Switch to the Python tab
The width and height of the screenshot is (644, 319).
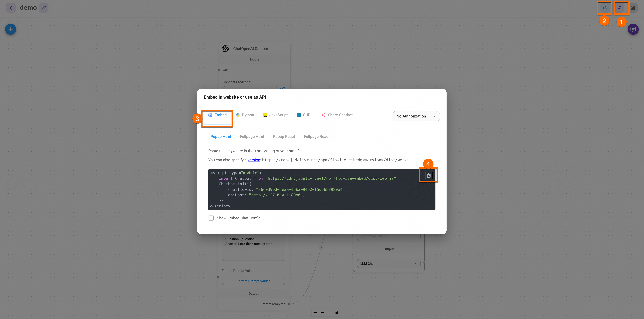coord(245,115)
